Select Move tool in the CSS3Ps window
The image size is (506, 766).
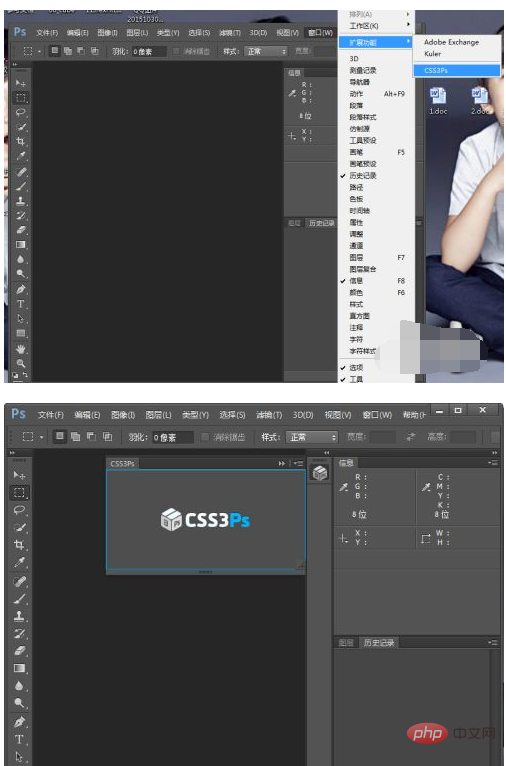pos(20,475)
